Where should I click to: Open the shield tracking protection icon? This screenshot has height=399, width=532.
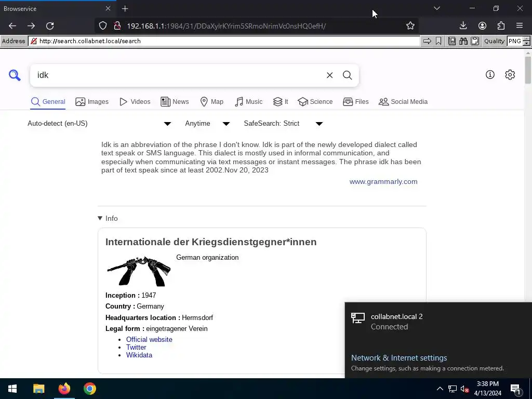103,26
